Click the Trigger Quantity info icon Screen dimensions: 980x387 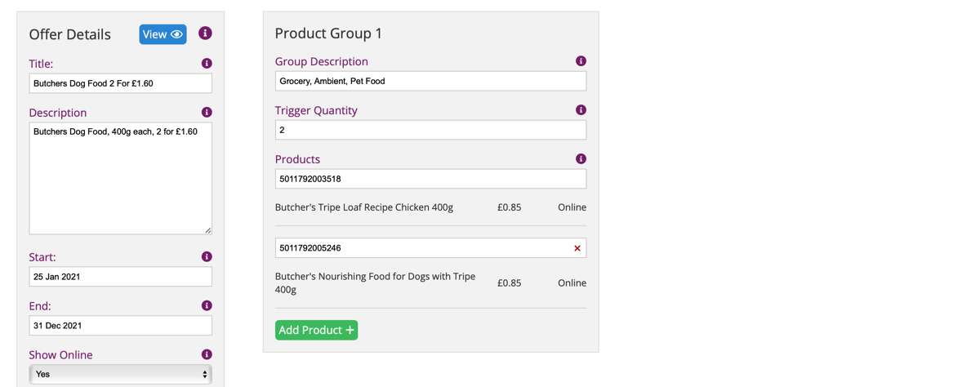[581, 110]
